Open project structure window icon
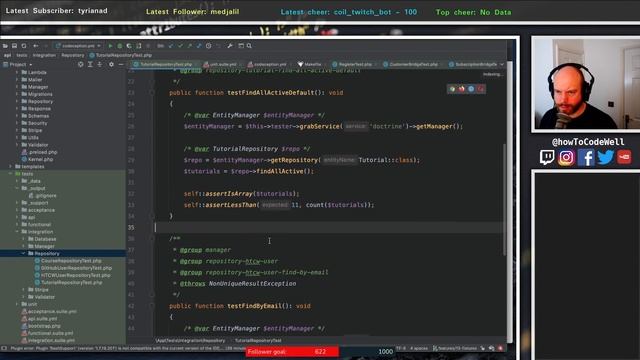 coord(241,46)
